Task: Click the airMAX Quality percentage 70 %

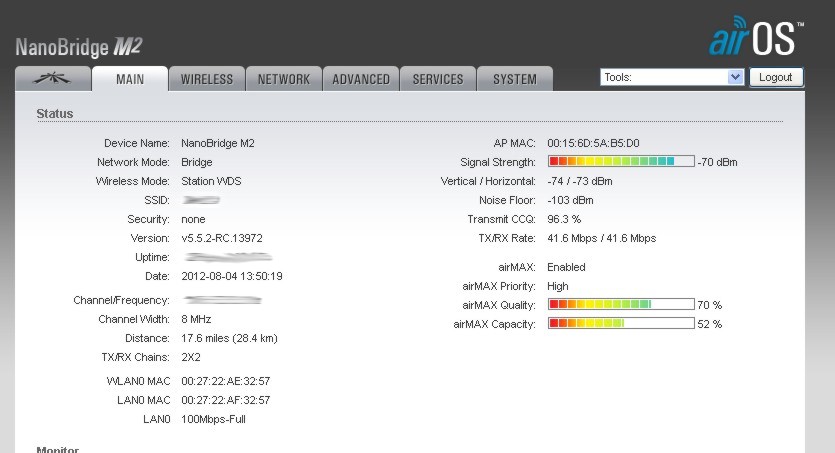Action: 709,305
